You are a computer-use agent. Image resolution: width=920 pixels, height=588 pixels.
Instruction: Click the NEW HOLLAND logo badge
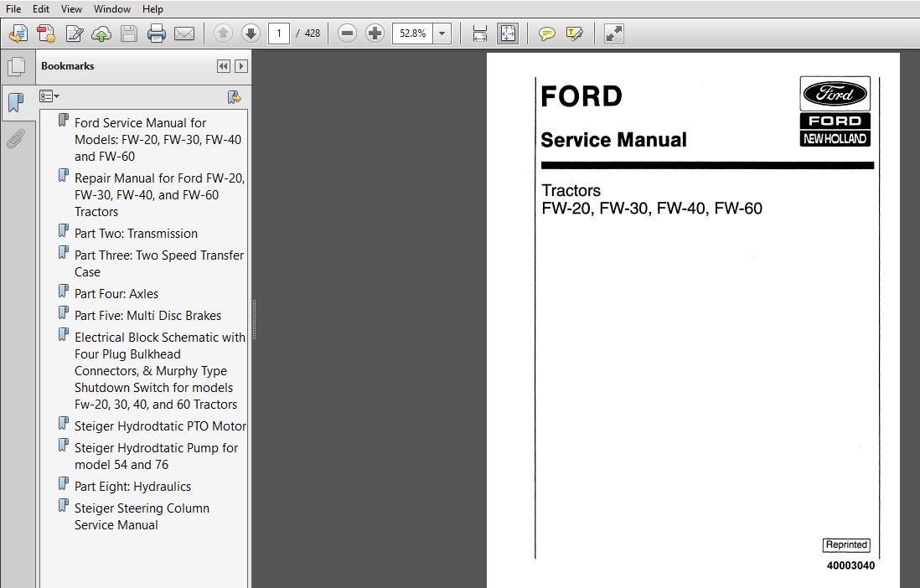(x=835, y=138)
